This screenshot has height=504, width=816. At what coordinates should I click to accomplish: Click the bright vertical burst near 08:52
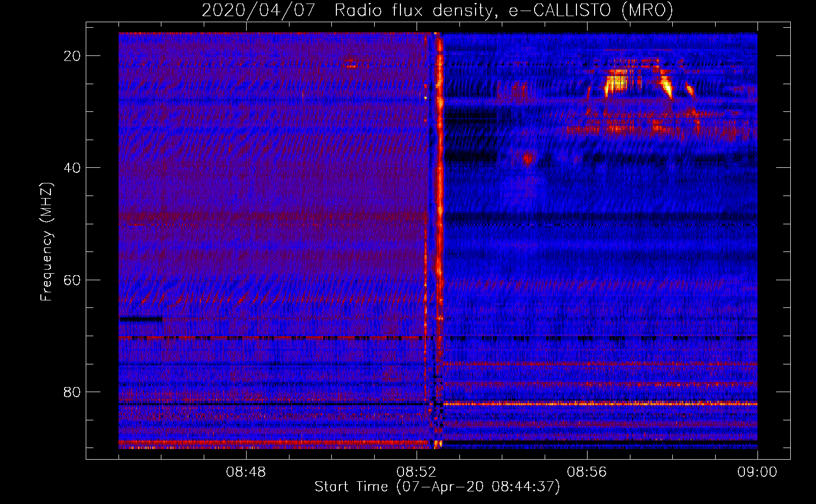[439, 202]
